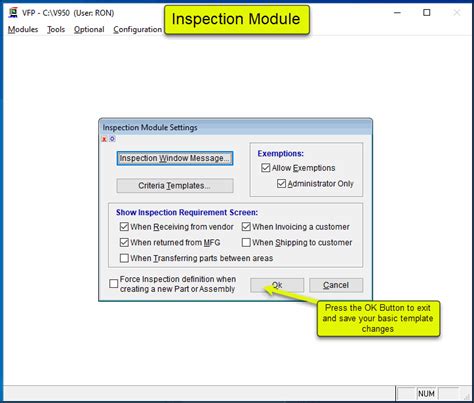Click the small blue icon beside red x
This screenshot has height=403, width=474.
tap(112, 139)
